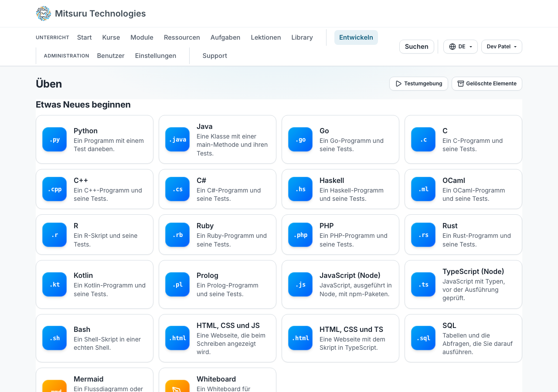
Task: Click the .r file icon
Action: coord(54,235)
